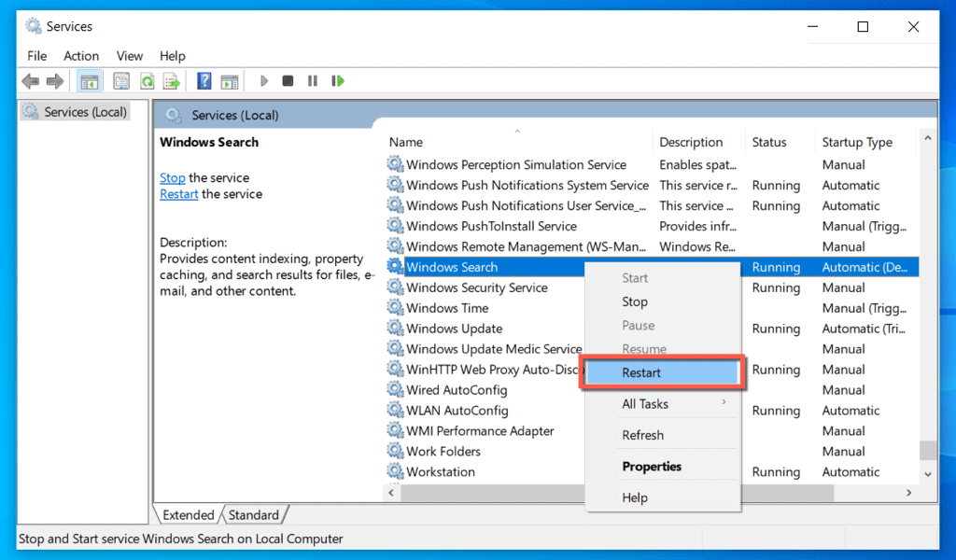The image size is (956, 560).
Task: Select the WinHTTP Web Proxy Auto-Discovery row
Action: coord(653,370)
